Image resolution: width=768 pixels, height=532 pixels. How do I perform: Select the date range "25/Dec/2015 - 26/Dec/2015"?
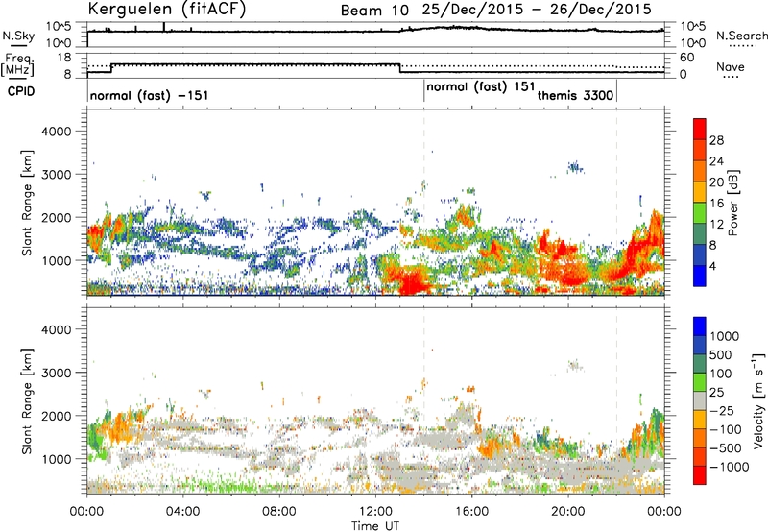[537, 10]
